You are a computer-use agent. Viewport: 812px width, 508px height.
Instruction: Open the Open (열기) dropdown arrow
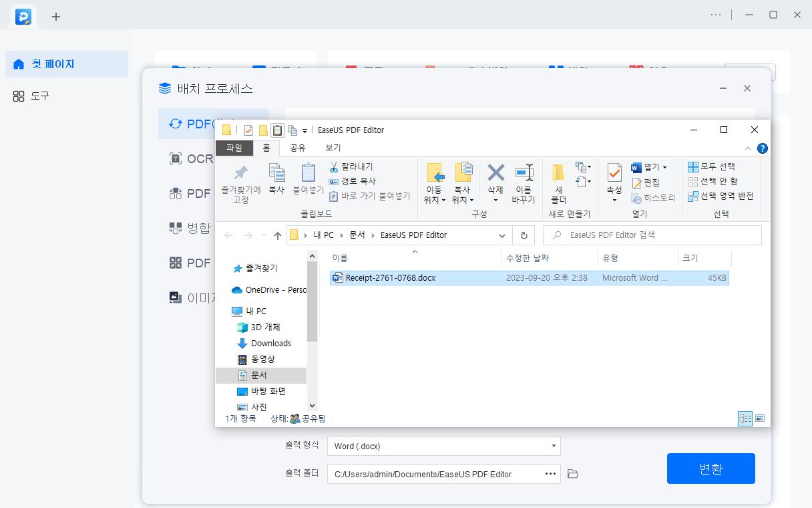664,167
